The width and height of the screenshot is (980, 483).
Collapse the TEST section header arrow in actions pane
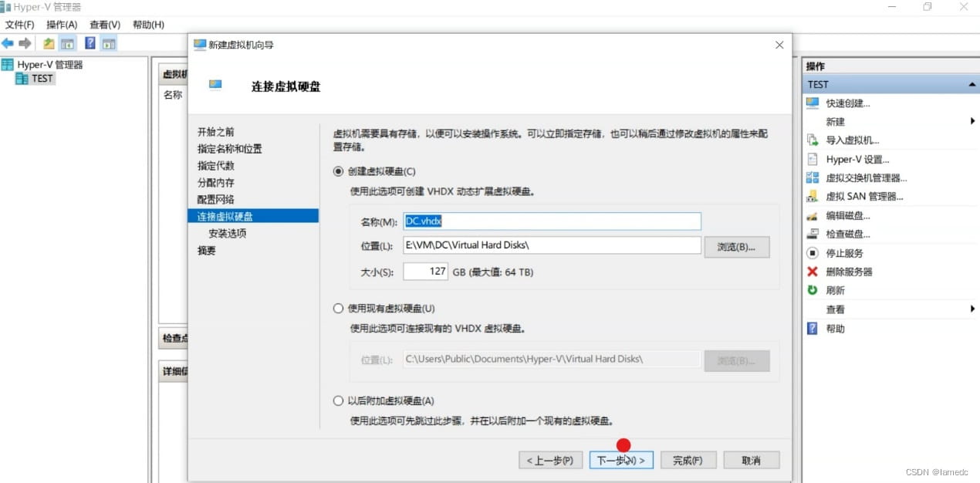(x=972, y=84)
